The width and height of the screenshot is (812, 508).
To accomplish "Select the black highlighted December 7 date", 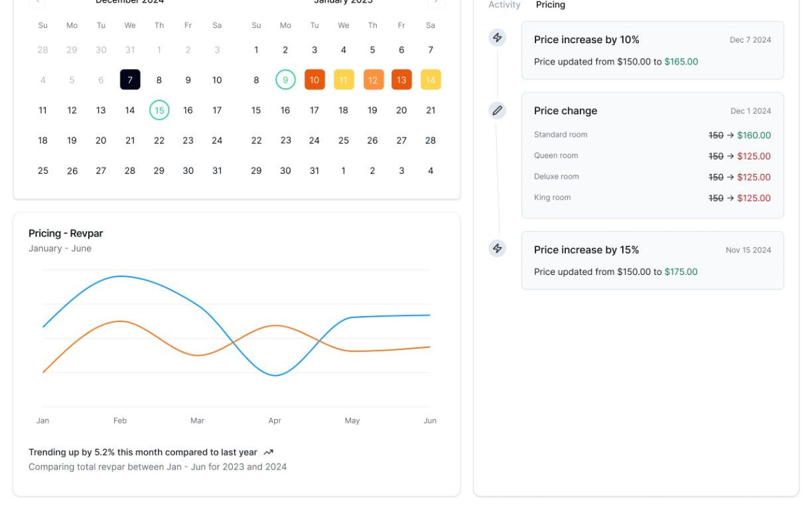I will tap(130, 80).
